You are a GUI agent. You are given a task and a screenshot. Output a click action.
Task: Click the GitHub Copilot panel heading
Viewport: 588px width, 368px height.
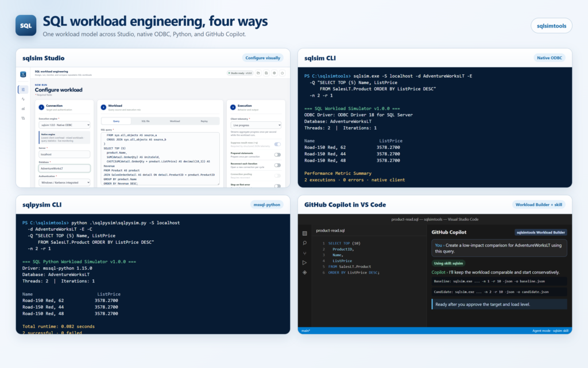click(449, 232)
